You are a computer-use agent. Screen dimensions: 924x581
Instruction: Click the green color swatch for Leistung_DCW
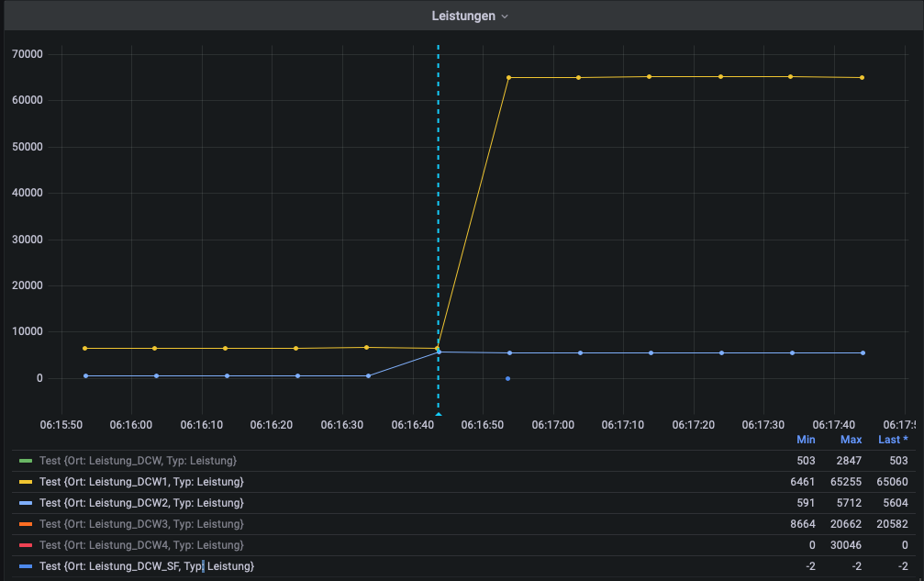[26, 461]
